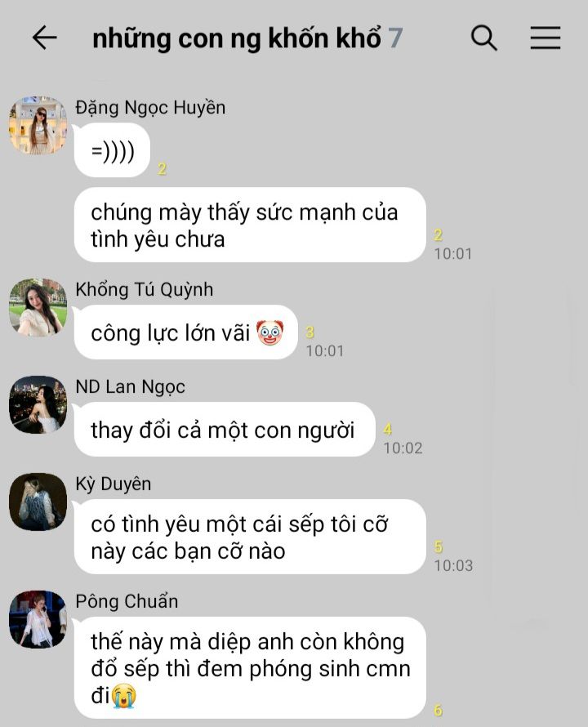
Task: Select the "thế này mà diệp anh" message
Action: 250,668
